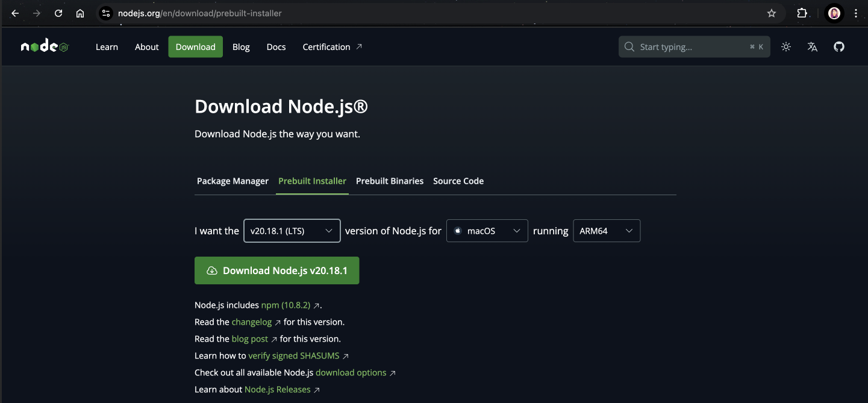
Task: Click external arrow beside Certification
Action: coord(359,46)
